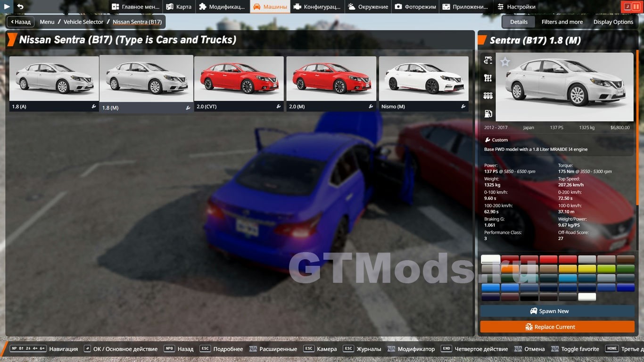Image resolution: width=644 pixels, height=362 pixels.
Task: Click the fuel pump icon
Action: pos(488,113)
